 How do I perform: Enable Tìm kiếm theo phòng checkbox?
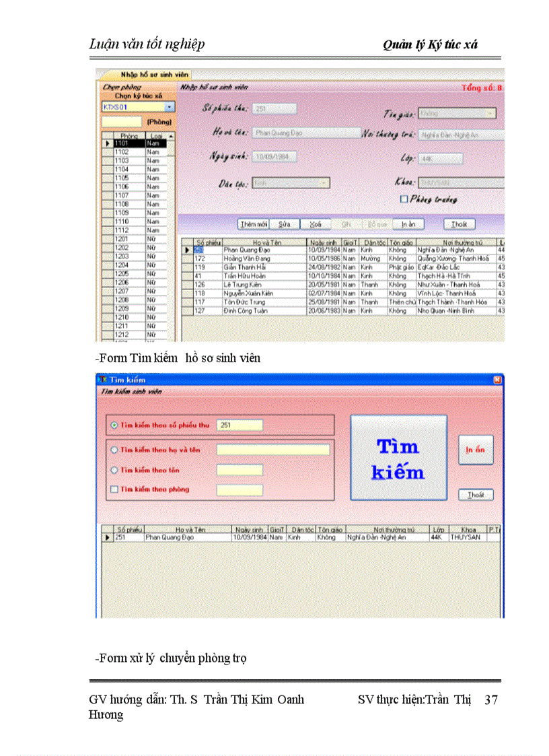[x=112, y=491]
